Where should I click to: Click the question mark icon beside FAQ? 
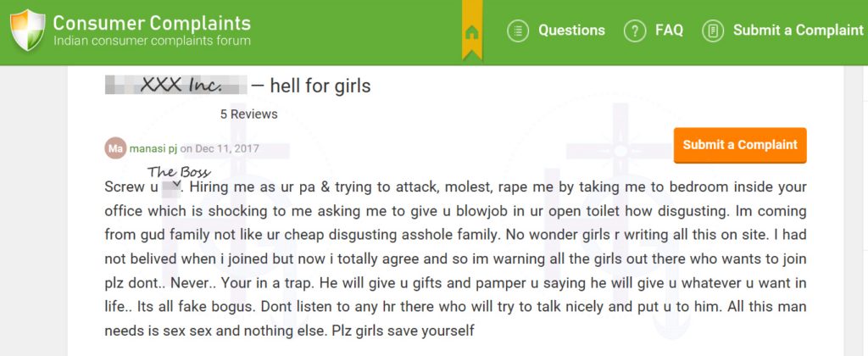pyautogui.click(x=635, y=31)
